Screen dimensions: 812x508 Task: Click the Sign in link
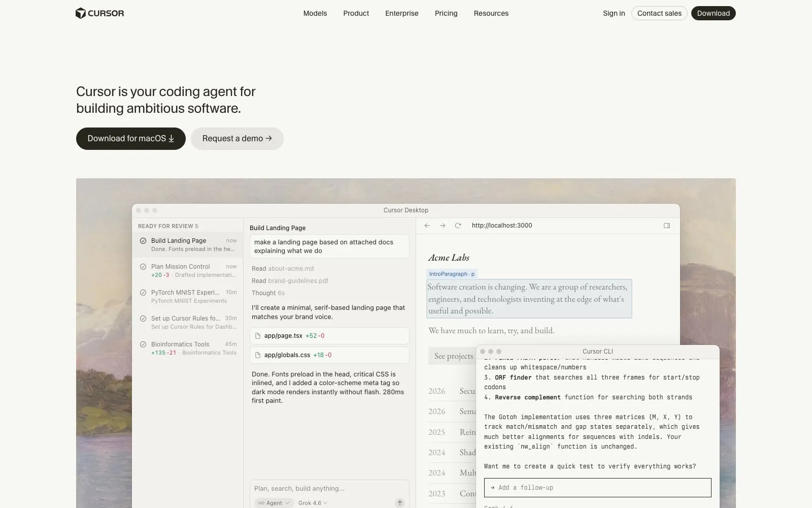coord(614,13)
